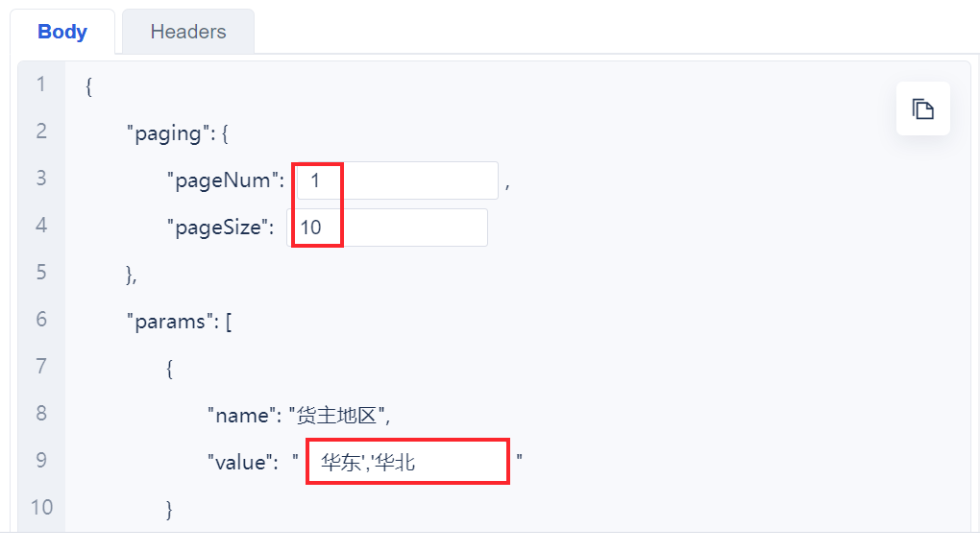Click the "pageNum" key label
This screenshot has height=552, width=980.
pyautogui.click(x=226, y=180)
